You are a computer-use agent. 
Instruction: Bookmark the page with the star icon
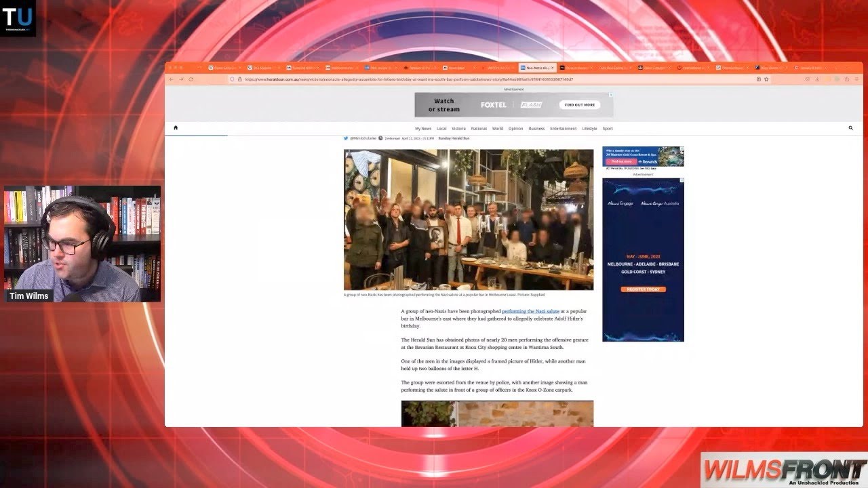pyautogui.click(x=766, y=79)
